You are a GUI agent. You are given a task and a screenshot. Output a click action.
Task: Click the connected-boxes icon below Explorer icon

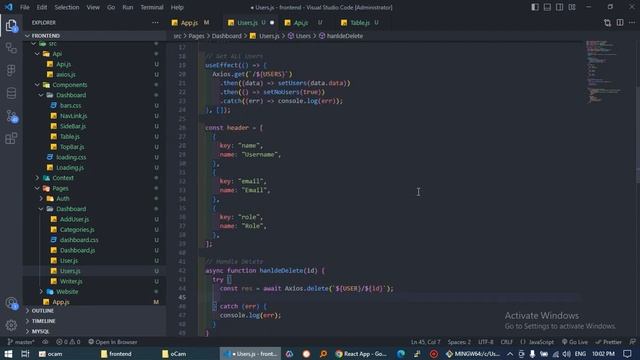tap(11, 48)
